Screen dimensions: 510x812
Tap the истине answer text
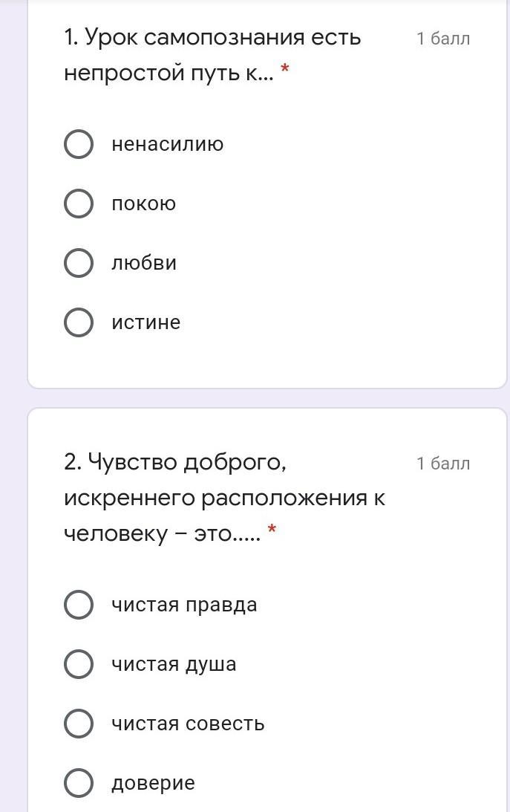(146, 322)
